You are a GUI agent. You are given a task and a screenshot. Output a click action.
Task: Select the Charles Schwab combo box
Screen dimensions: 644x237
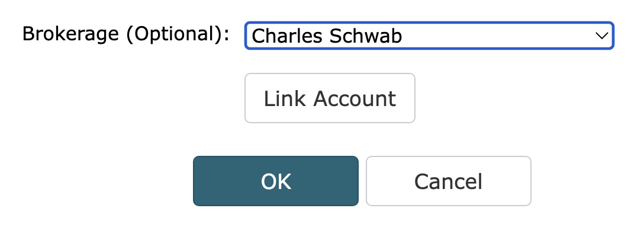(x=429, y=36)
